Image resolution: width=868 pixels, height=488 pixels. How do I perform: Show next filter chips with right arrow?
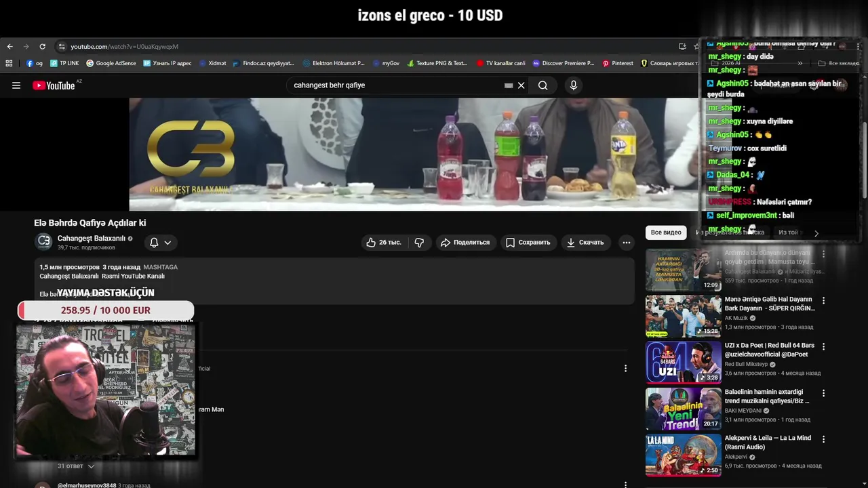coord(816,233)
